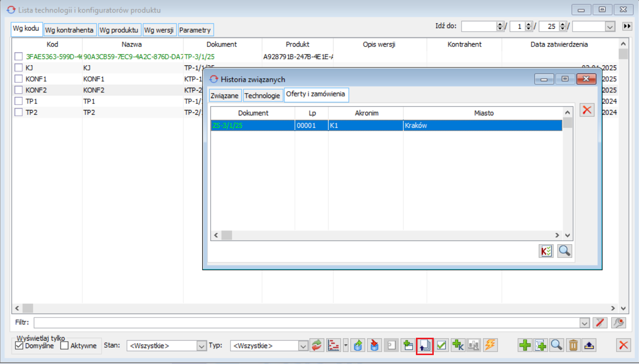Sort by the Miasto column header in the dialog
The width and height of the screenshot is (639, 364).
(483, 113)
